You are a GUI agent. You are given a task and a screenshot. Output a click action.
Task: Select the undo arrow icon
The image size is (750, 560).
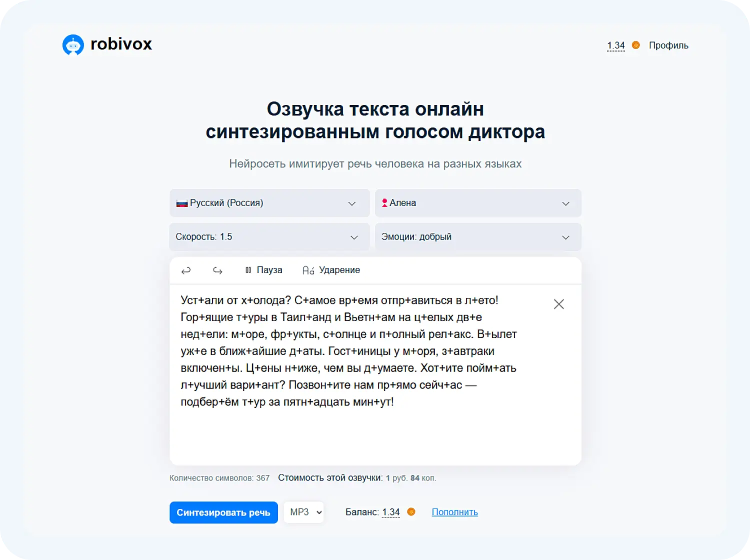point(185,270)
